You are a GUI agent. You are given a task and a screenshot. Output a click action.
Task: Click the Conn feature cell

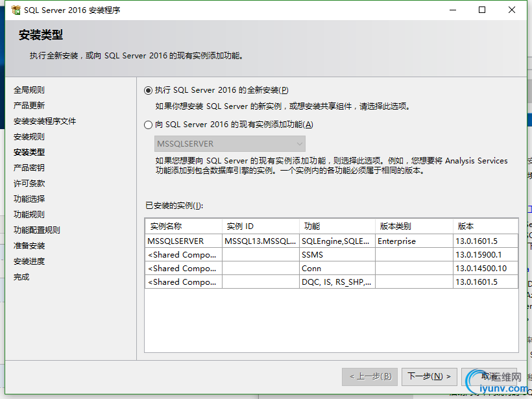(x=337, y=268)
